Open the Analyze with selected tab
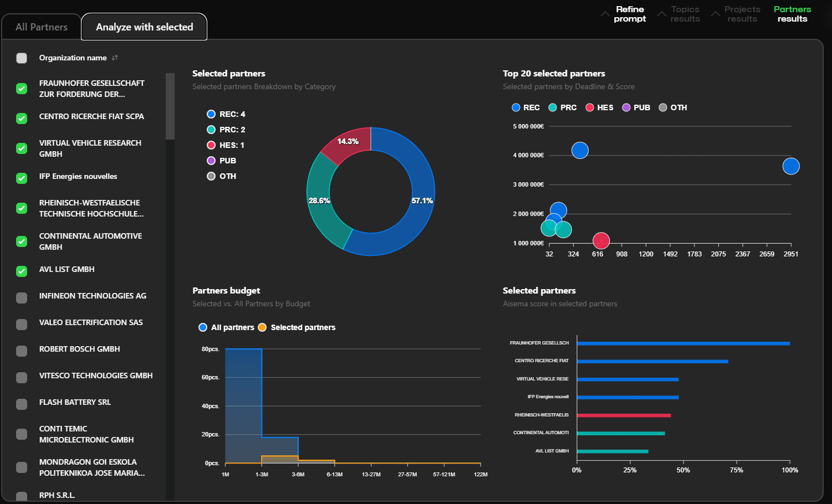The image size is (832, 504). (x=144, y=27)
